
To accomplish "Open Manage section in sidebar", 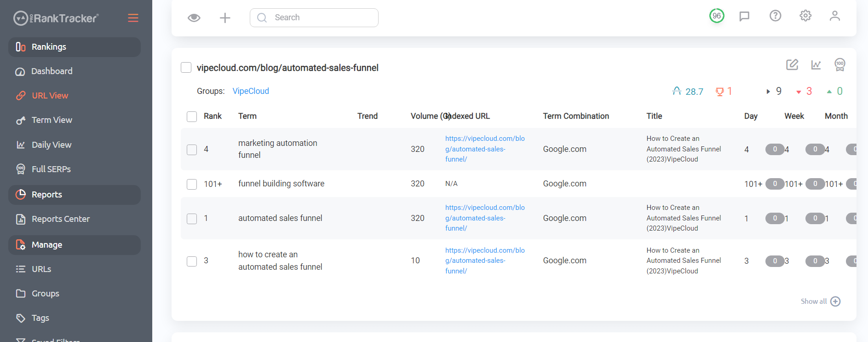I will (75, 245).
